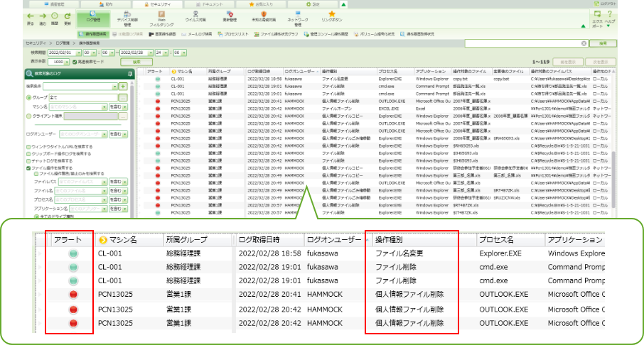Open the デバイス制御管理 toolbar icon
The width and height of the screenshot is (644, 345).
point(127,19)
